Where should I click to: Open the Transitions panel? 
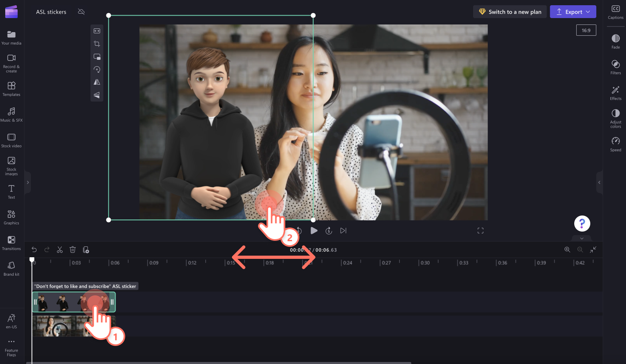coord(11,243)
